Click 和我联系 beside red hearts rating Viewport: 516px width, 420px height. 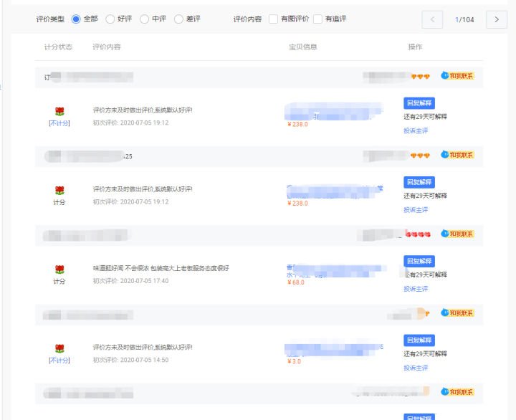pos(457,234)
